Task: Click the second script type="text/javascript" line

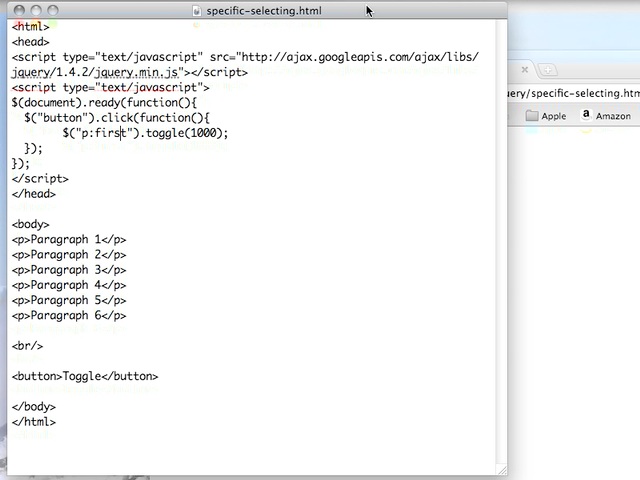Action: [110, 87]
